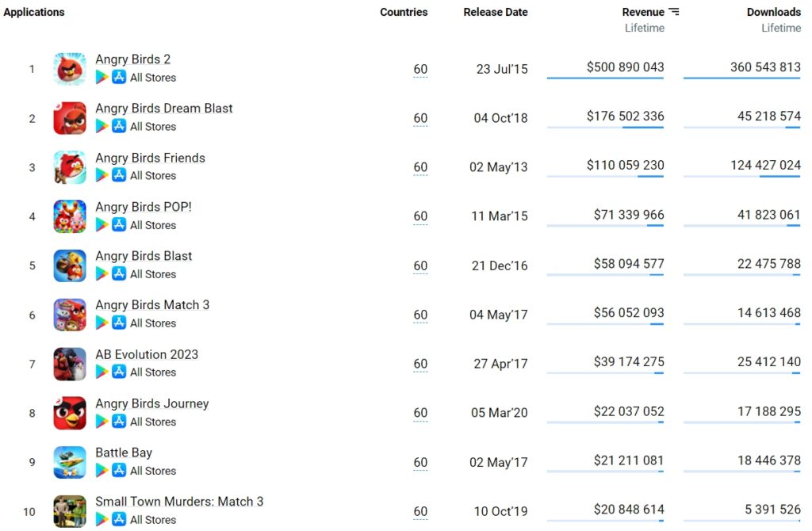Click the Lifetime label under Downloads
This screenshot has height=531, width=812.
pyautogui.click(x=781, y=27)
